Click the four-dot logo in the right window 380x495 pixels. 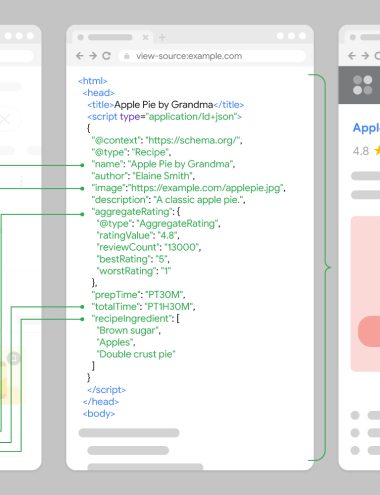click(363, 85)
